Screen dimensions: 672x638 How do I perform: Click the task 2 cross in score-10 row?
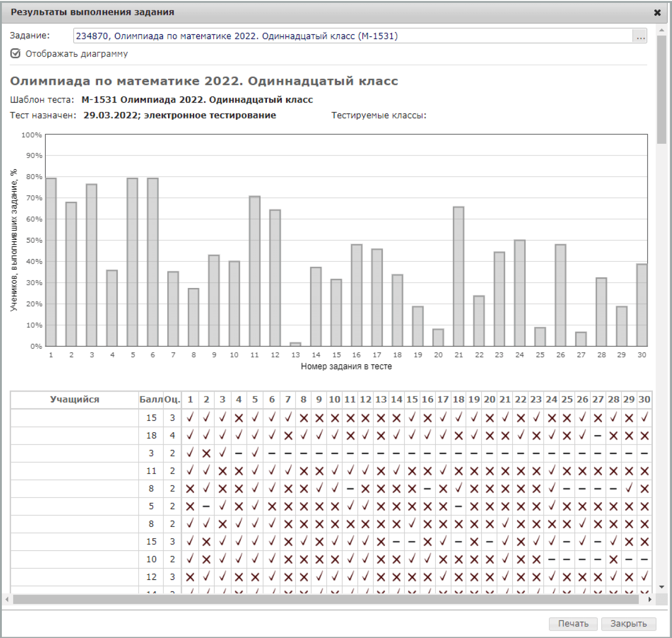point(206,560)
